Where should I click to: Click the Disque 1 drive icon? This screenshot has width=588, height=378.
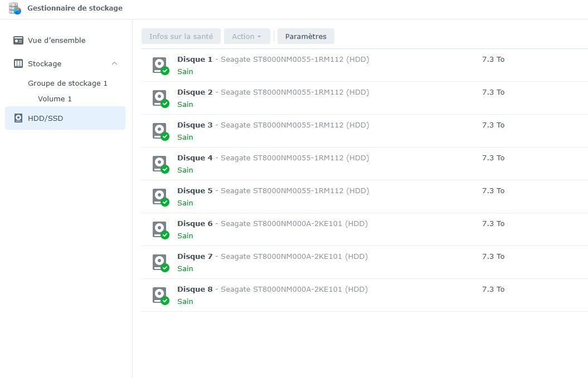pos(161,66)
